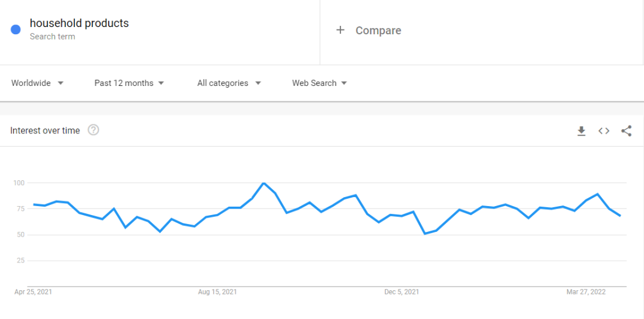644x319 pixels.
Task: Click the Interest over time heading
Action: coord(45,131)
